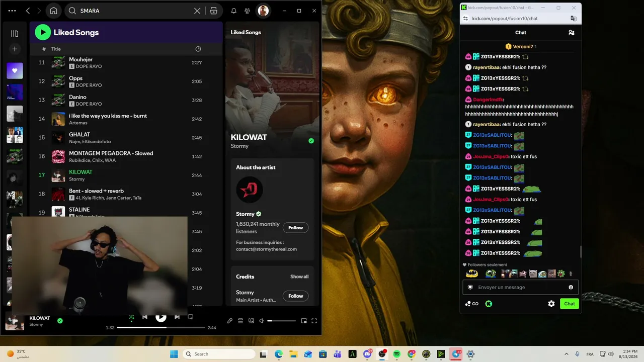Open the emoji picker in Kick chat

[571, 287]
